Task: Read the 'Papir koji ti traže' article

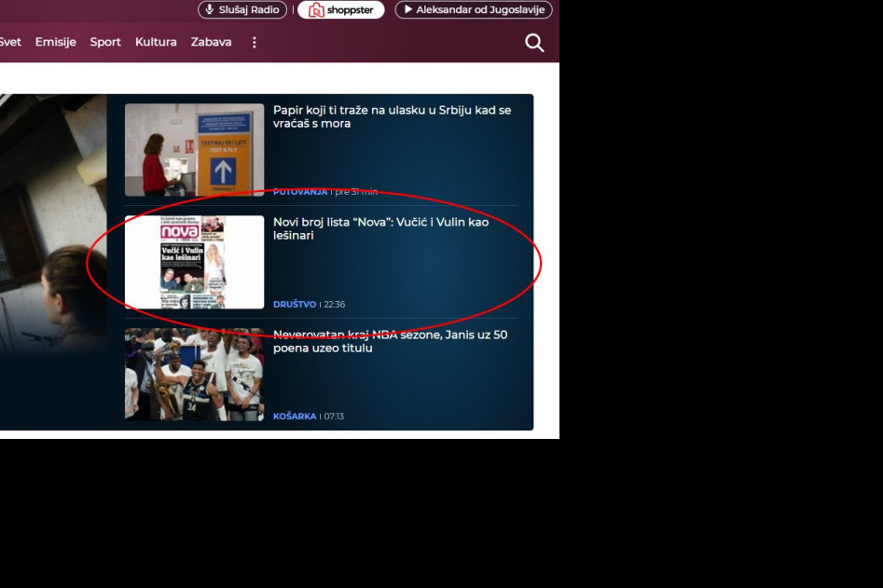Action: (x=392, y=116)
